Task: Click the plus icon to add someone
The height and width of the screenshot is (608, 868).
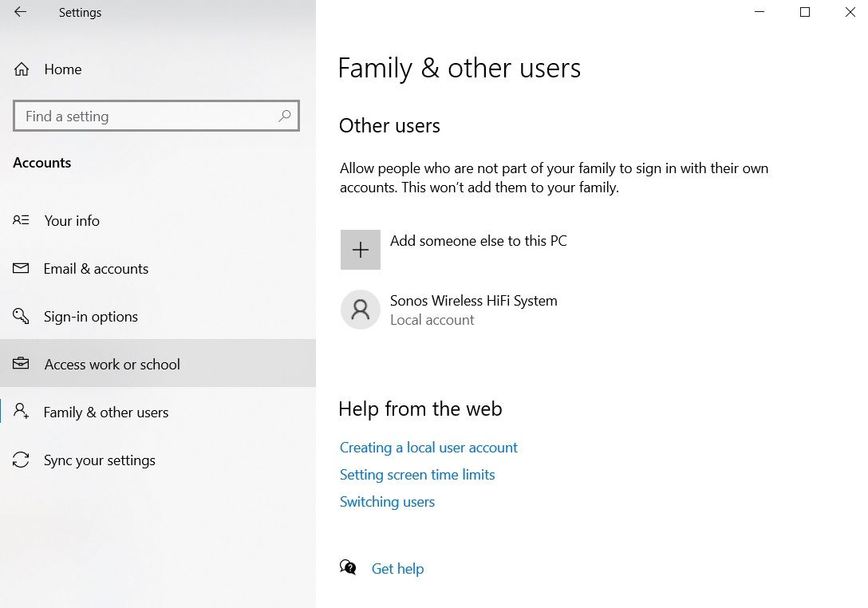Action: pos(361,250)
